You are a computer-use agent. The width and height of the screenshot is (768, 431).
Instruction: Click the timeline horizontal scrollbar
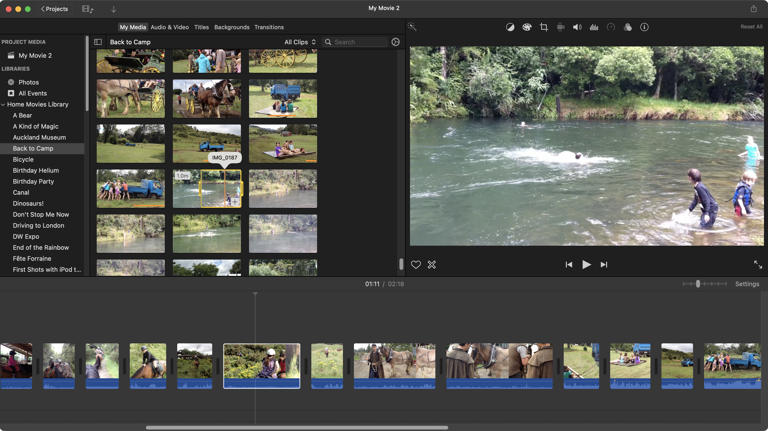point(297,428)
